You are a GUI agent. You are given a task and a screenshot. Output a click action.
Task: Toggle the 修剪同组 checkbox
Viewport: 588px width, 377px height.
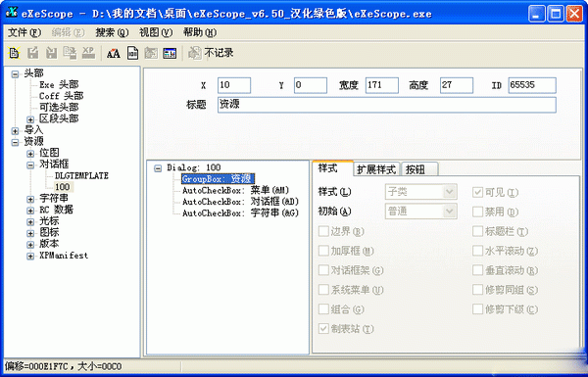(x=477, y=290)
